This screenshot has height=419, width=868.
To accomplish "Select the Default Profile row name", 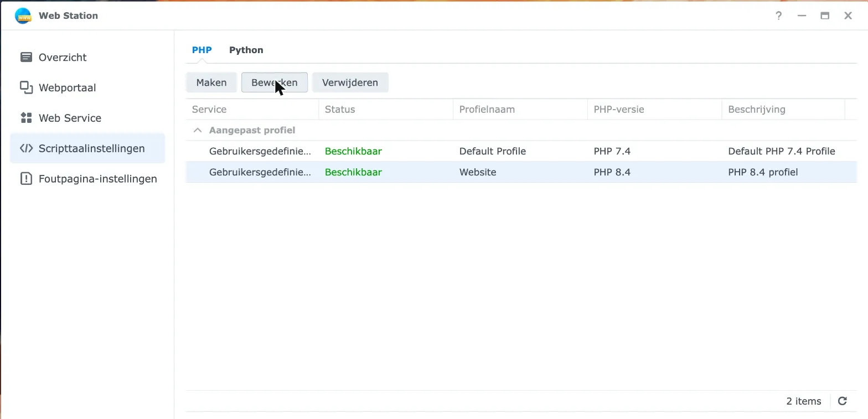I will coord(493,151).
